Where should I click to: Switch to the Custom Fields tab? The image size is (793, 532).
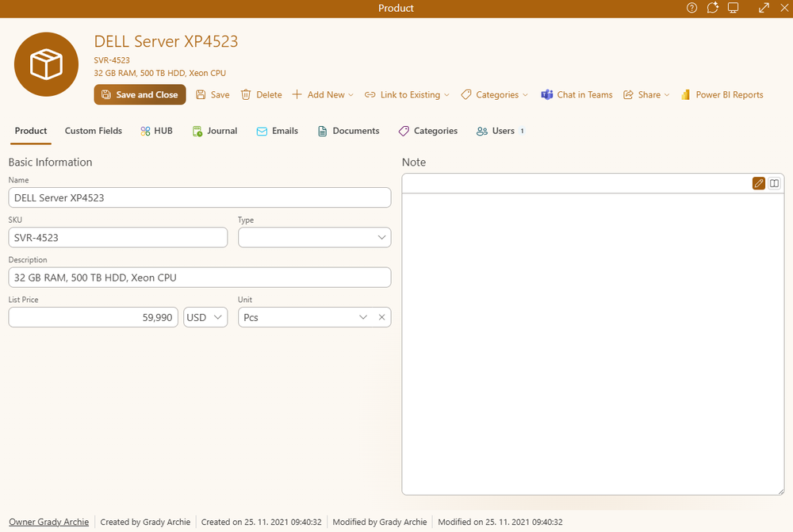[x=94, y=131]
